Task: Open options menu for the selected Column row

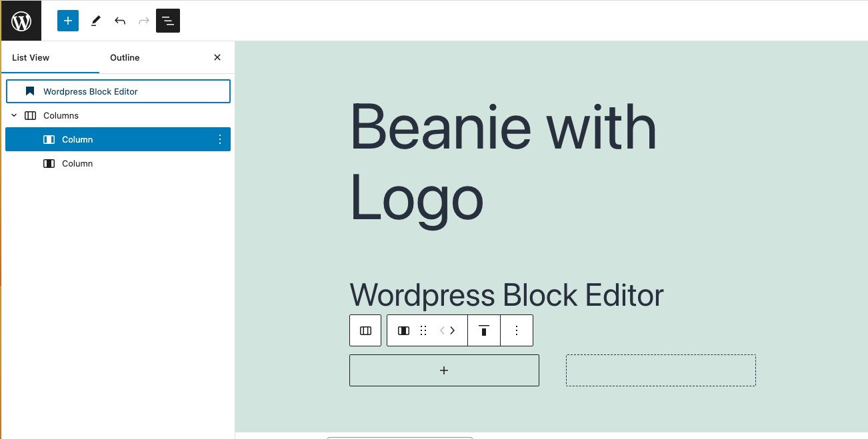Action: coord(220,139)
